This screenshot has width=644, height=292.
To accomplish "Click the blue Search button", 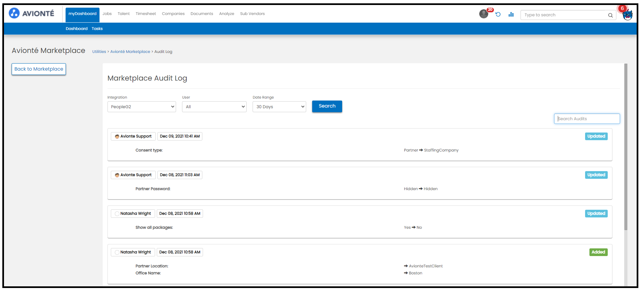I will pyautogui.click(x=327, y=106).
